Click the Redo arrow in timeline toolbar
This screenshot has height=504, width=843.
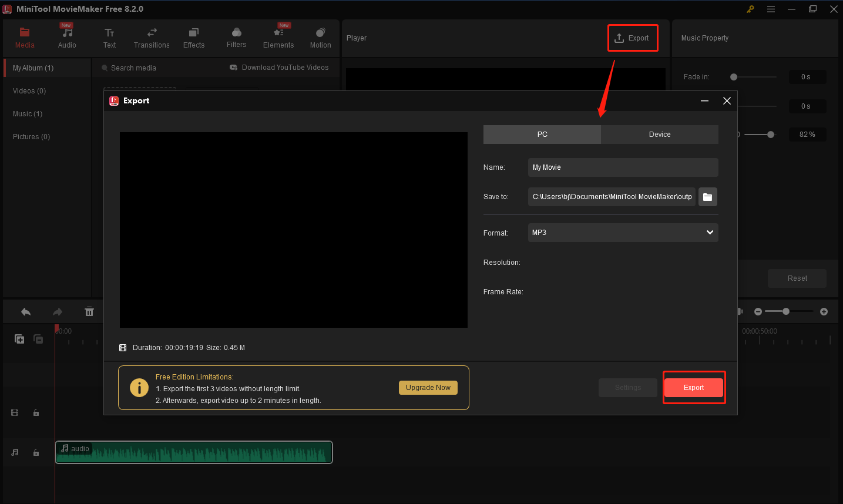pyautogui.click(x=58, y=312)
